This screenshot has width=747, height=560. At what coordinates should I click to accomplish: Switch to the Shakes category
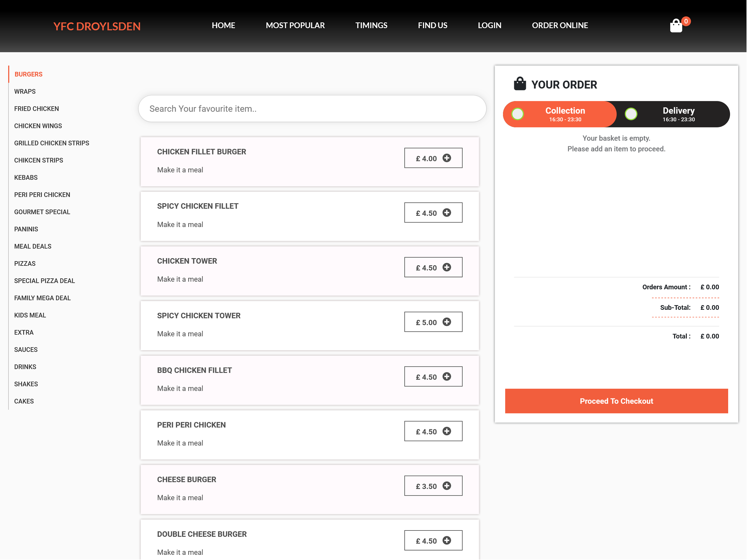pos(26,384)
